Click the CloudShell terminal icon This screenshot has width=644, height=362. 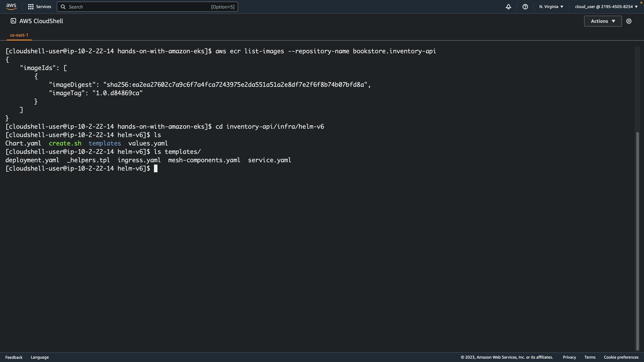point(13,21)
